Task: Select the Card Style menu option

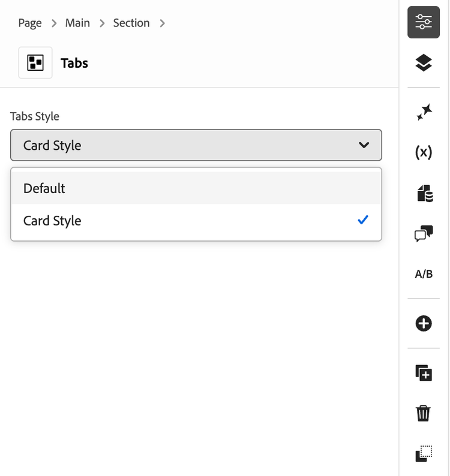Action: 196,221
